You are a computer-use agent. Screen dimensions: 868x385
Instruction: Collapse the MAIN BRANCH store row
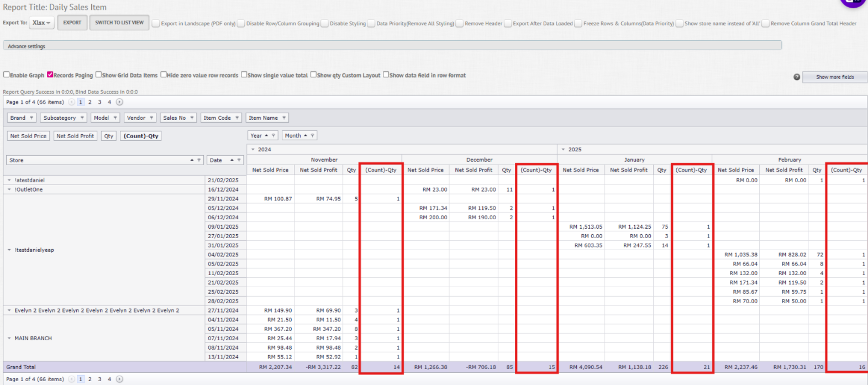(x=9, y=338)
